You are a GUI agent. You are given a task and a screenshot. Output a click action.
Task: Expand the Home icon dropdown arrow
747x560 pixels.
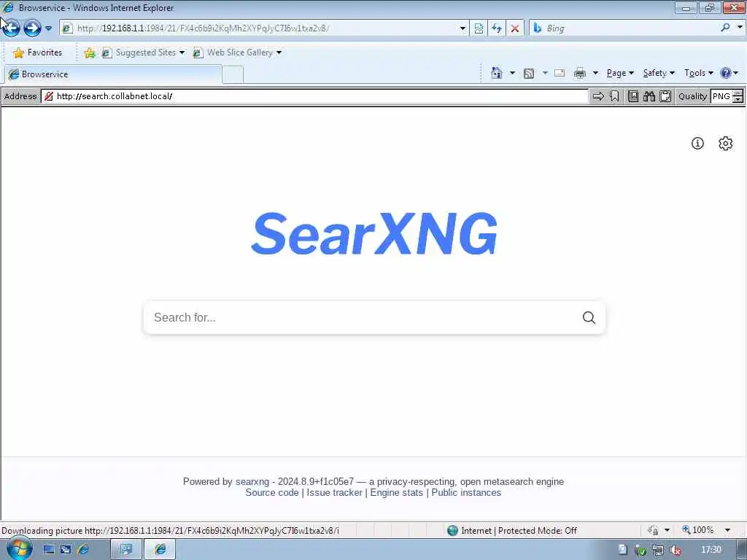coord(512,74)
